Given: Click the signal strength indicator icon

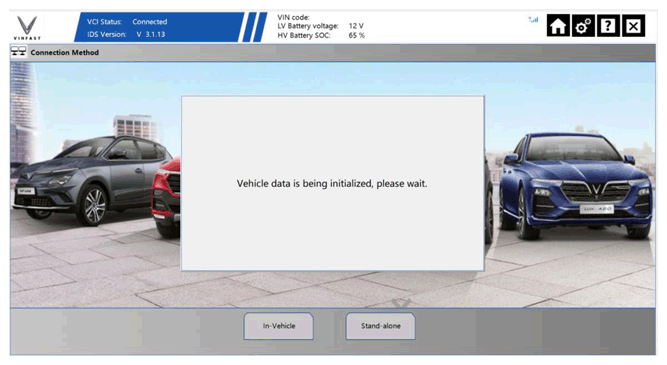Looking at the screenshot, I should click(533, 20).
